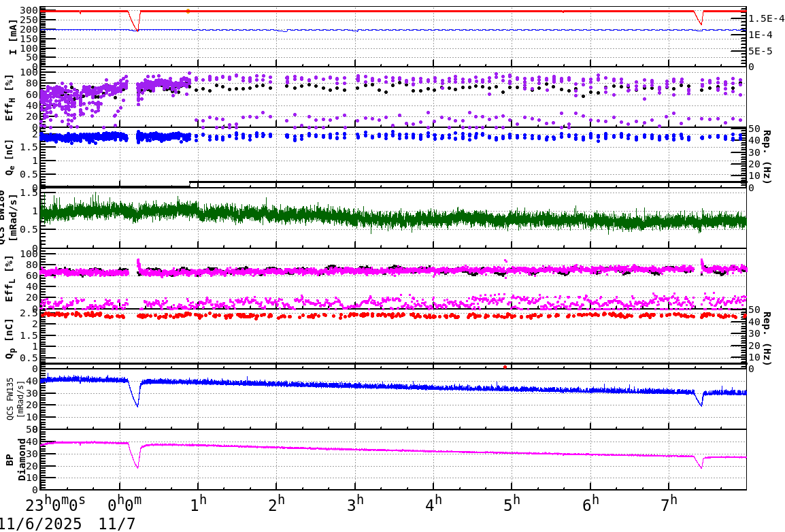Click the QCS FW135 dip after 7h

(x=699, y=399)
